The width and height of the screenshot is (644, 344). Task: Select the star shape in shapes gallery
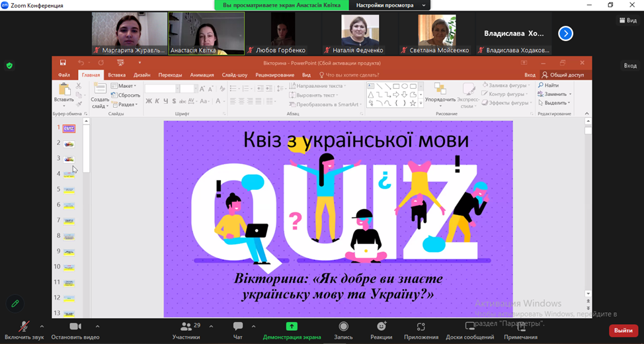click(x=413, y=103)
